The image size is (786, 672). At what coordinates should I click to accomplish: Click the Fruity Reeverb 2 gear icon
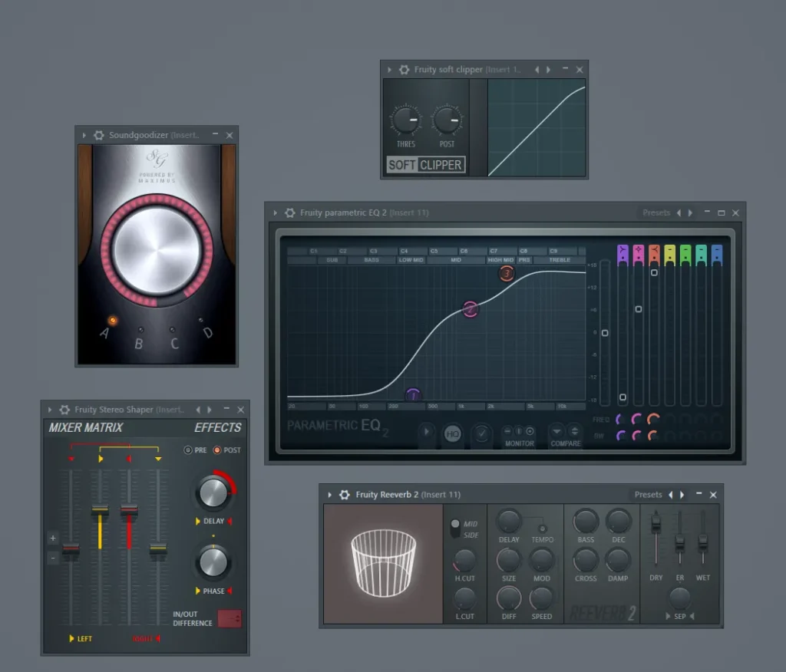[345, 495]
